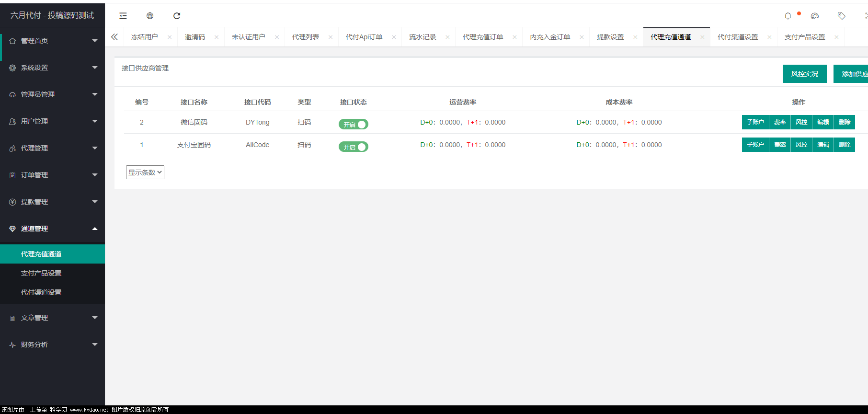Expand the 财务分析 sidebar menu
868x414 pixels.
click(x=52, y=345)
